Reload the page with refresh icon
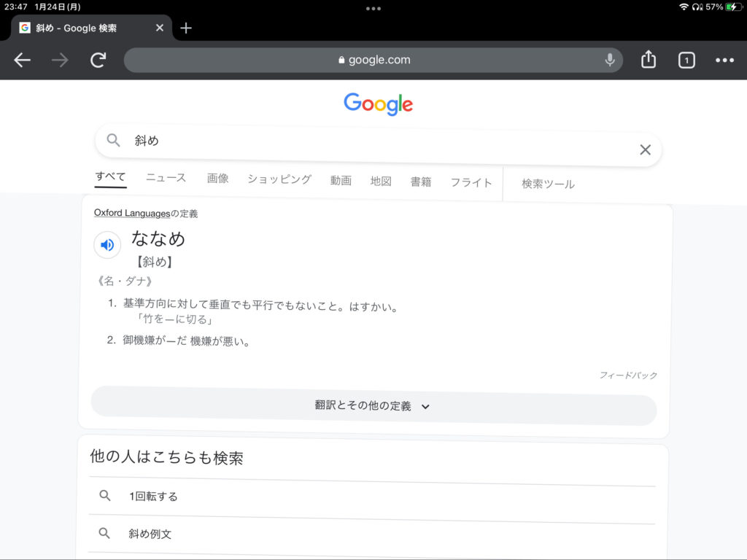Image resolution: width=747 pixels, height=560 pixels. coord(98,61)
